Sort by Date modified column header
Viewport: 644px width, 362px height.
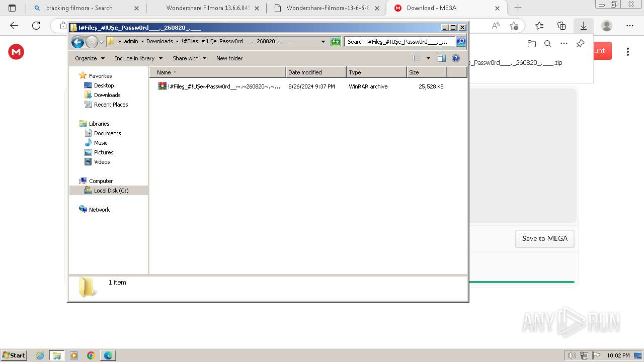coord(316,72)
